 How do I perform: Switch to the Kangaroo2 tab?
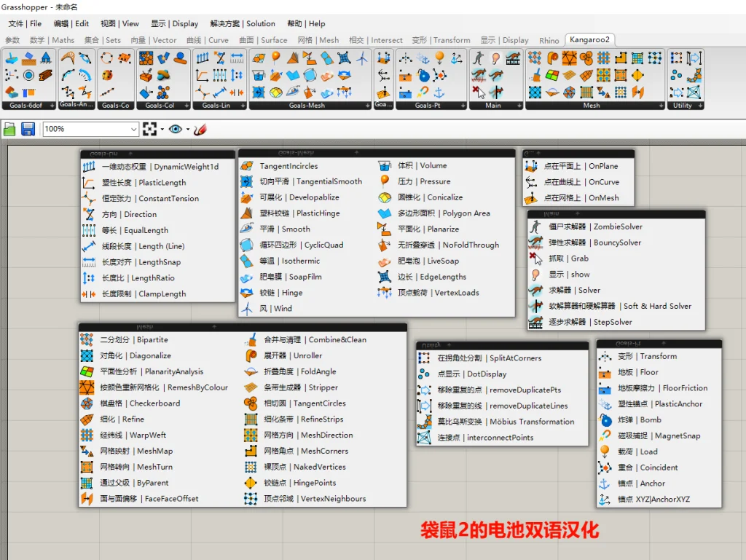[589, 39]
